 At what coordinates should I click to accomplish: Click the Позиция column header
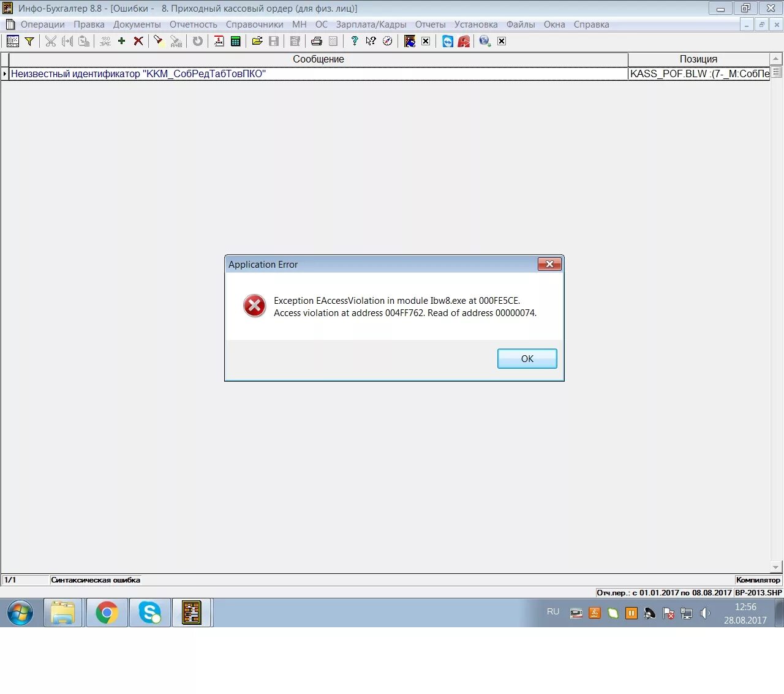pyautogui.click(x=699, y=59)
